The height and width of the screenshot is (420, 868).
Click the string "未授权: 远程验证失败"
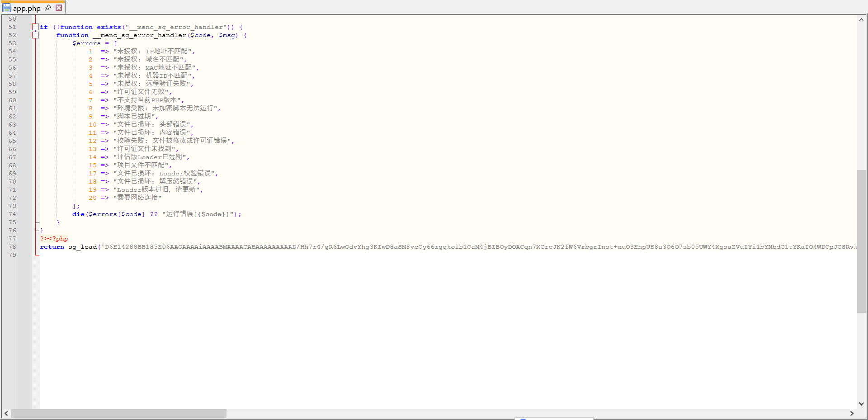151,84
